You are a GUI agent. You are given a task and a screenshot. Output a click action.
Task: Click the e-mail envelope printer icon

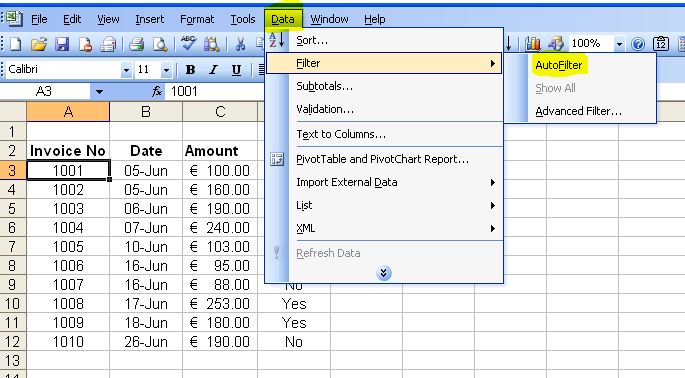[x=108, y=44]
